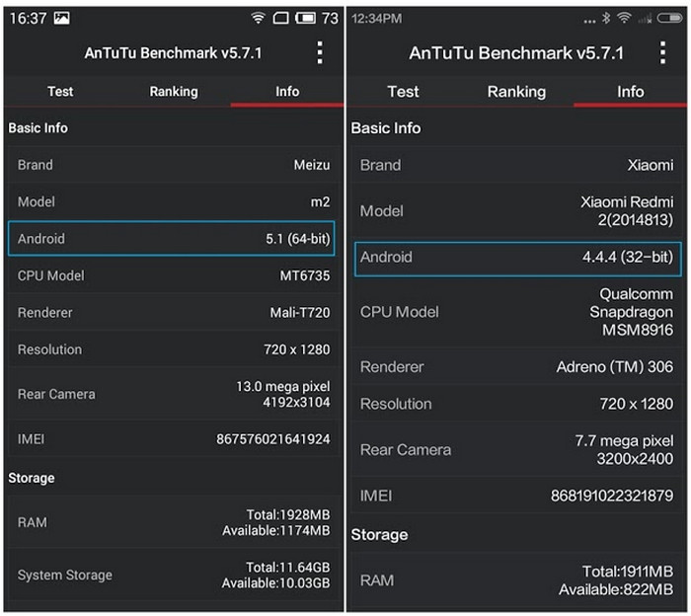Image resolution: width=691 pixels, height=616 pixels.
Task: Tap the Xiaomi Redmi 2 Model row
Action: pos(517,210)
